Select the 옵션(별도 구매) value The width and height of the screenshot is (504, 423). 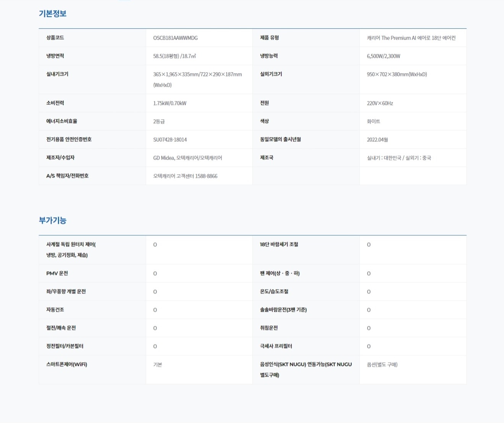tap(382, 365)
